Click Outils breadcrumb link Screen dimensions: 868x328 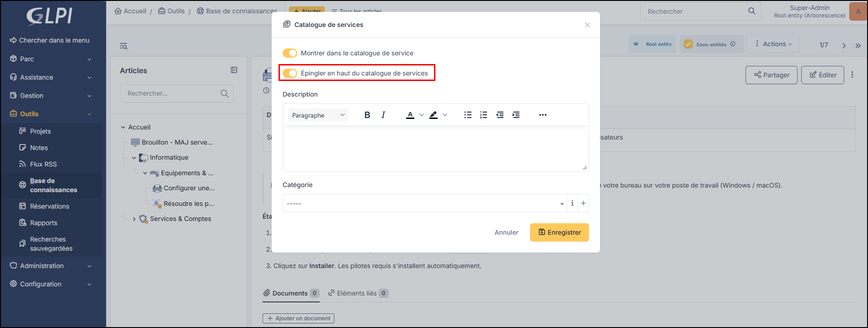click(171, 11)
